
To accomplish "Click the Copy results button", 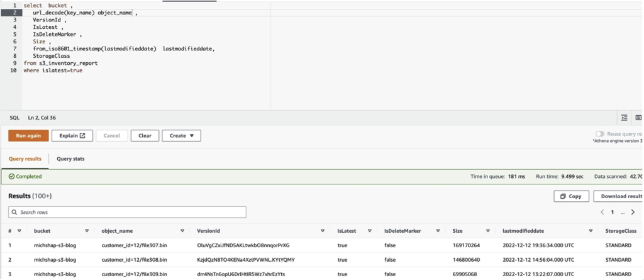I will point(571,196).
